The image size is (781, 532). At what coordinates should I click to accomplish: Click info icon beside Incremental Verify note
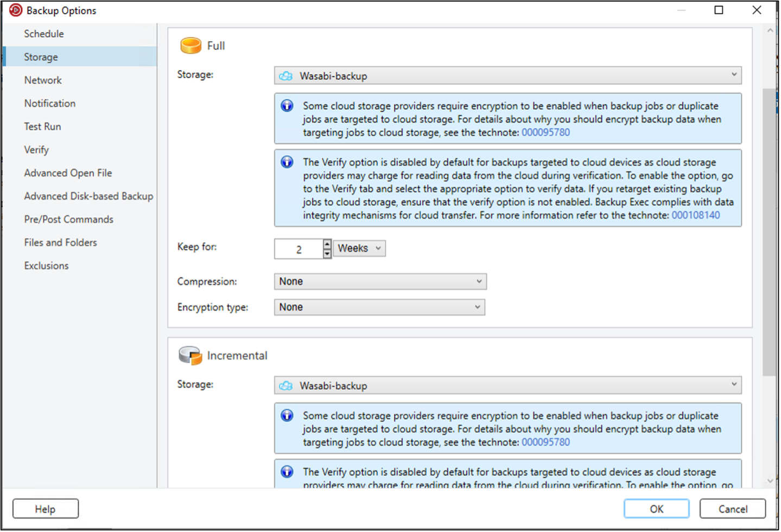[x=287, y=472]
